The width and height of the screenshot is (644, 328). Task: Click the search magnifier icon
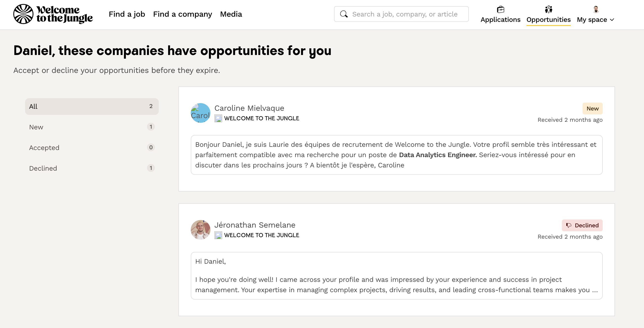click(x=344, y=14)
